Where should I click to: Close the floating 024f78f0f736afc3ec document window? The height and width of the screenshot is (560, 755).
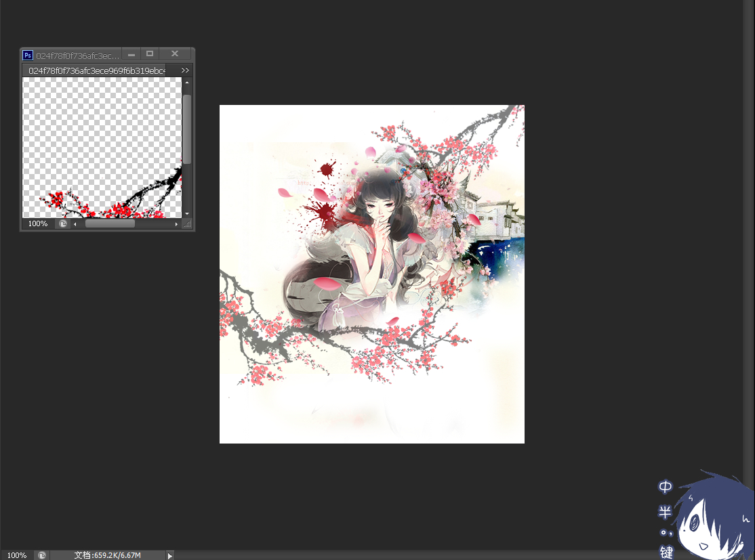click(x=175, y=54)
